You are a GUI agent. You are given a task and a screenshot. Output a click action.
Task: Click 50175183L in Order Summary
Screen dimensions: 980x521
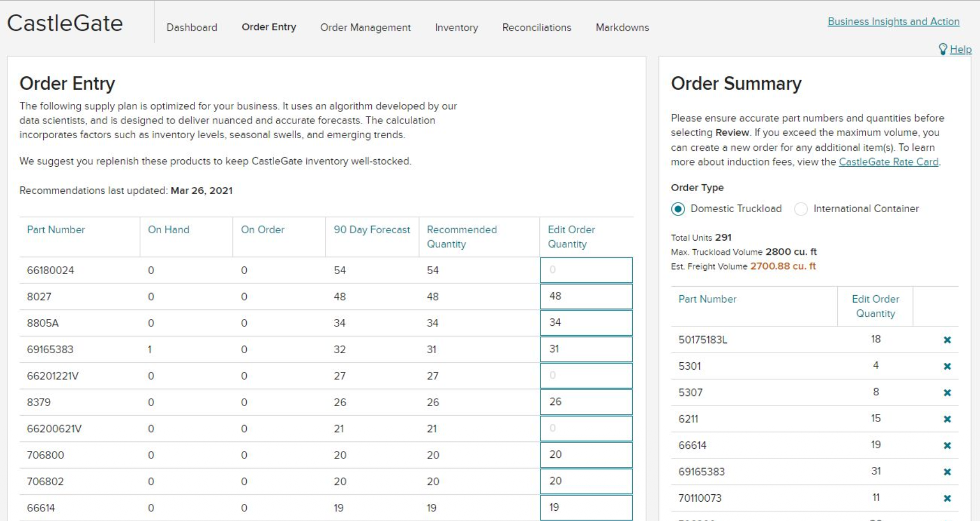[x=703, y=340]
